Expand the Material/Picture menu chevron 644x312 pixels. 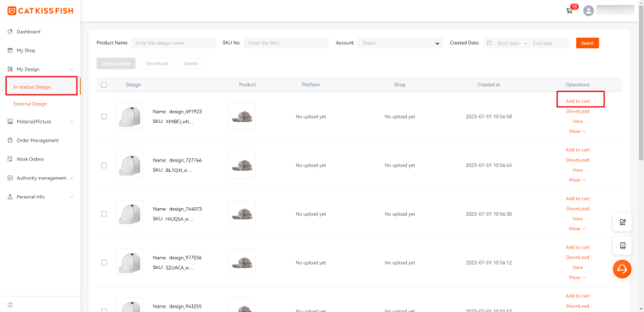[72, 122]
